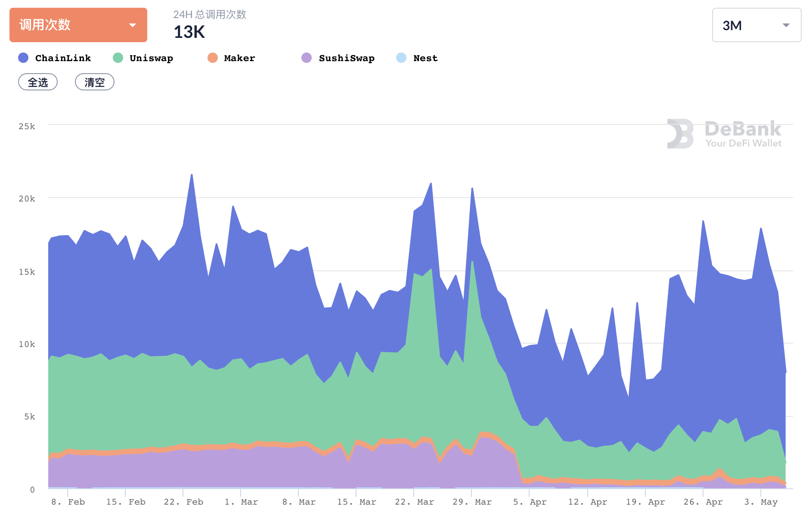Click the blue ChainLink legend dot
812x521 pixels.
point(23,58)
